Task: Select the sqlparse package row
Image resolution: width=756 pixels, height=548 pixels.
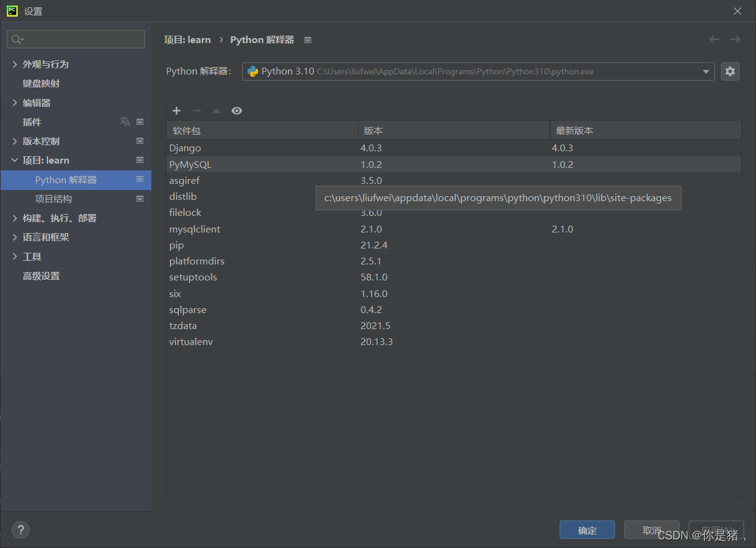Action: tap(454, 309)
